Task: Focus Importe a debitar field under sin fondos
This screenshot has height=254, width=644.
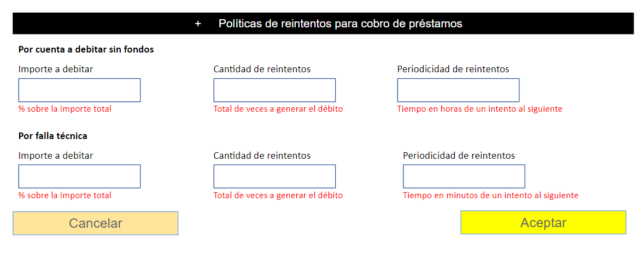Action: coord(79,90)
